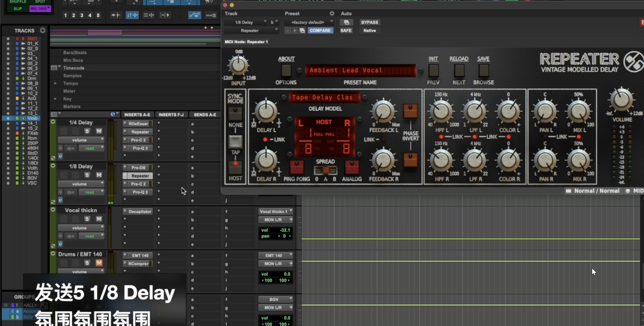This screenshot has height=326, width=644.
Task: Toggle the PING PONG button
Action: (x=297, y=167)
